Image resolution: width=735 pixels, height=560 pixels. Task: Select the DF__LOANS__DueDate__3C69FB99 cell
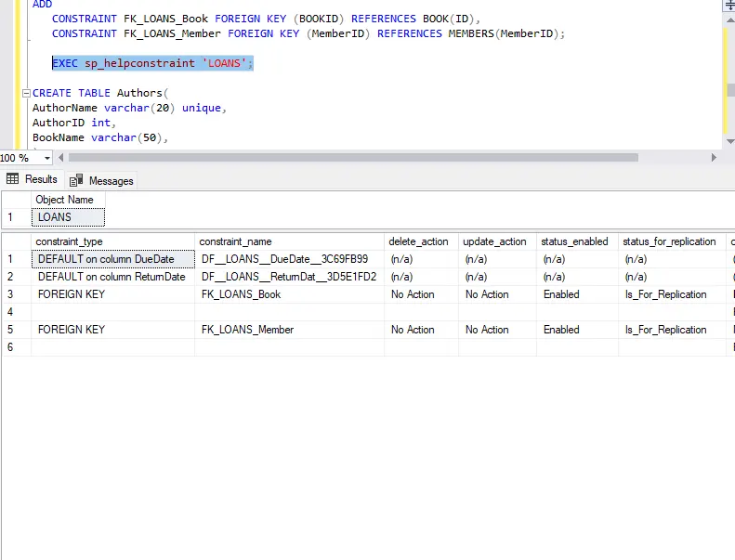pos(289,259)
